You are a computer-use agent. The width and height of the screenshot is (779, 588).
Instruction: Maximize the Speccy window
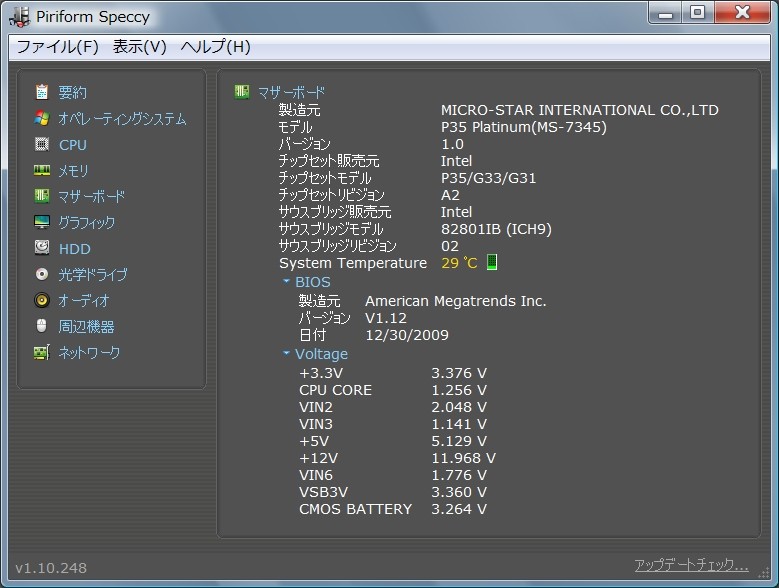698,13
